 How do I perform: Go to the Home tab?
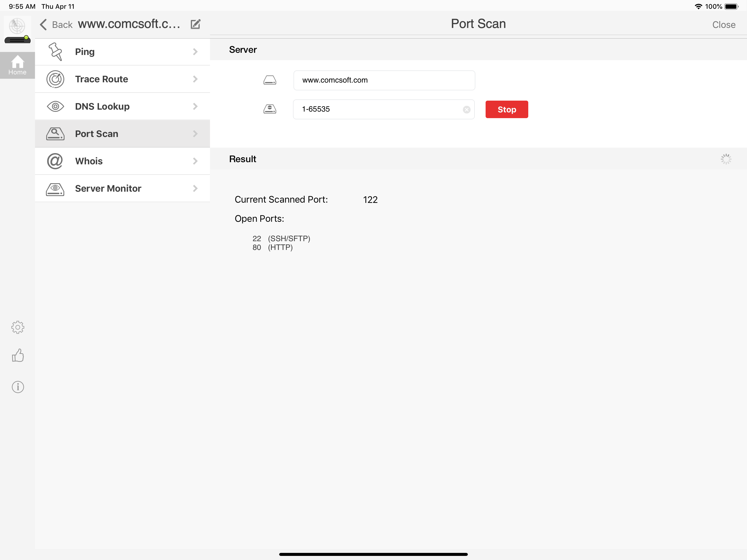(x=17, y=65)
